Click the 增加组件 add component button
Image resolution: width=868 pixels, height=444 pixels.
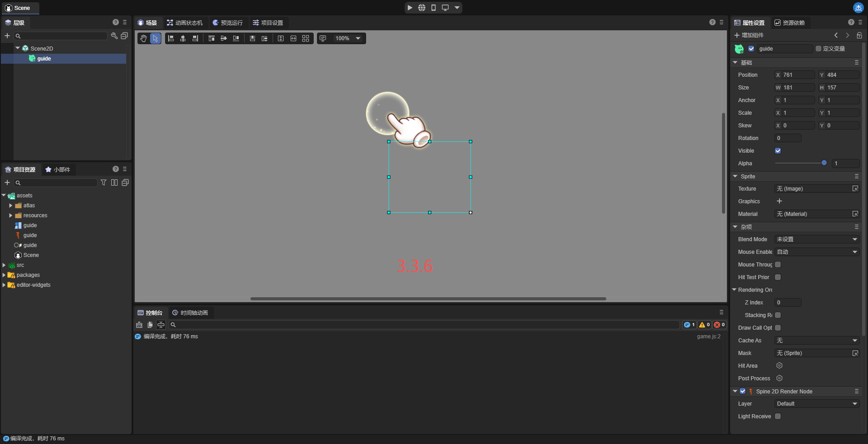point(749,35)
